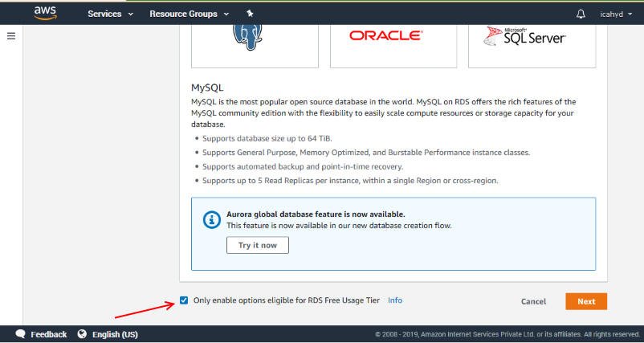Select the Oracle engine card
This screenshot has height=343, width=644.
click(393, 46)
